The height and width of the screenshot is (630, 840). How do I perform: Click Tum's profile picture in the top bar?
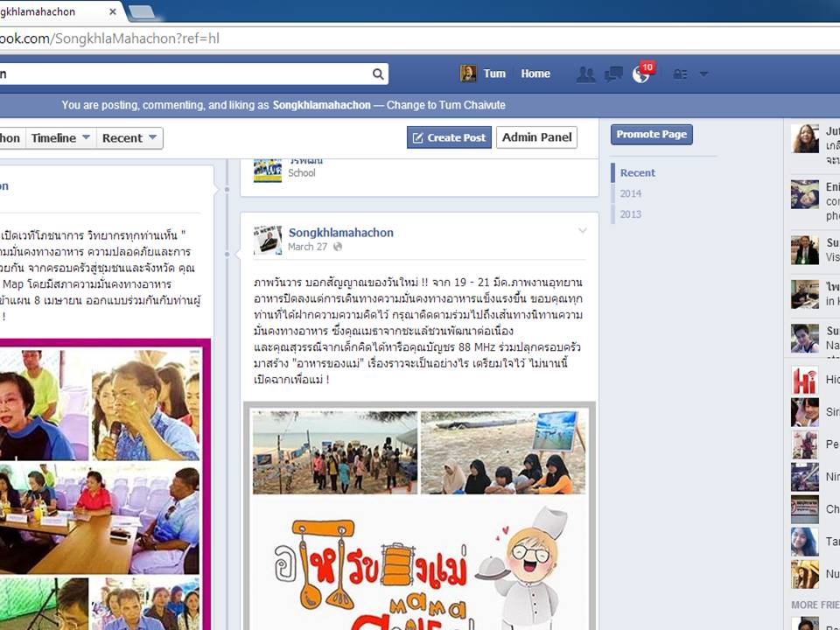coord(468,73)
